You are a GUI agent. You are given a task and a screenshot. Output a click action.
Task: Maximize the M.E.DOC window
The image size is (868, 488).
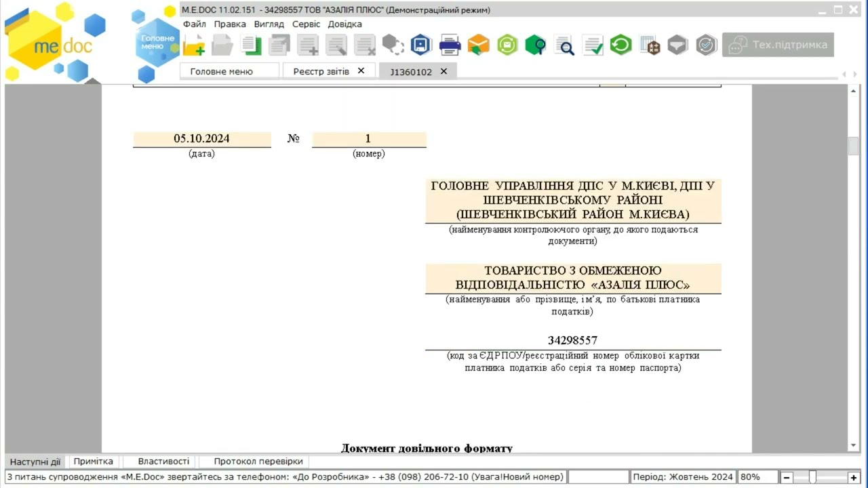[838, 9]
